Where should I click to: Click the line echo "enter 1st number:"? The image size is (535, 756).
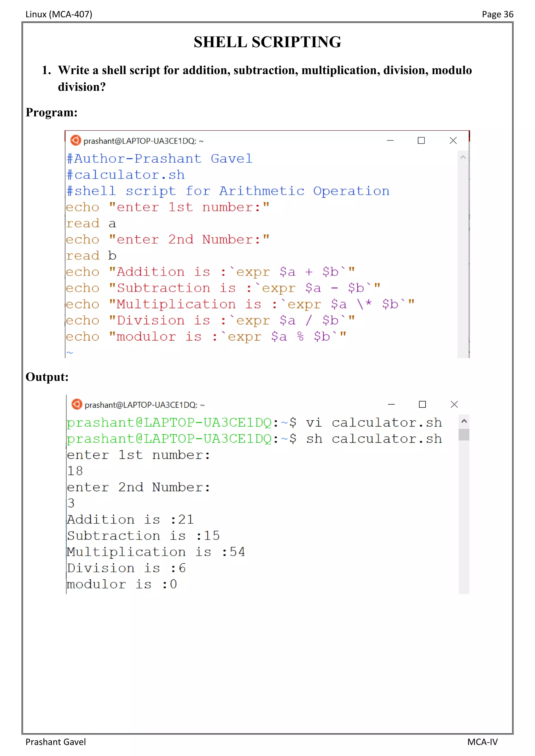[x=168, y=207]
